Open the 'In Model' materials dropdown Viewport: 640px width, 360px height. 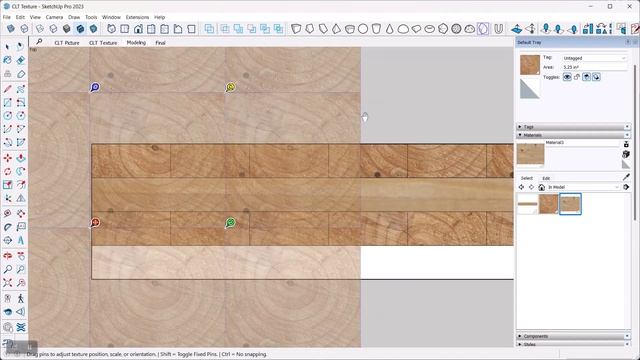(x=583, y=187)
